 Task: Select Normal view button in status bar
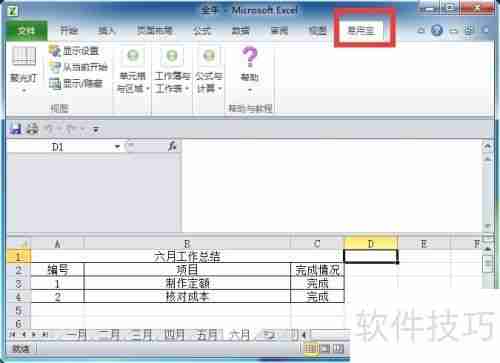pyautogui.click(x=311, y=349)
